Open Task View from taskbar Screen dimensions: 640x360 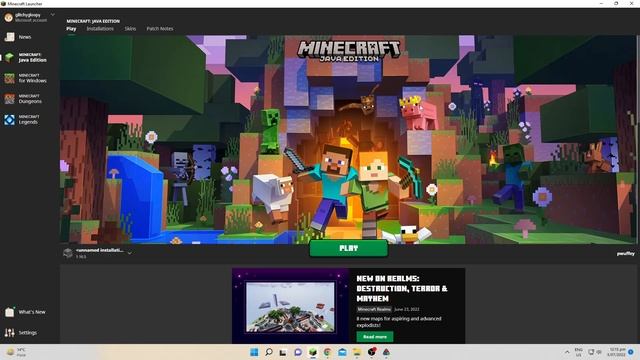[x=283, y=352]
